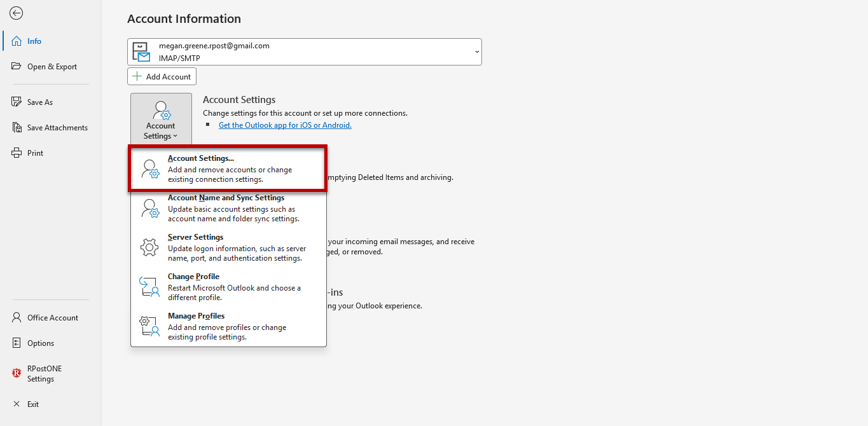Image resolution: width=868 pixels, height=426 pixels.
Task: Open RPostONE Settings icon
Action: point(17,374)
